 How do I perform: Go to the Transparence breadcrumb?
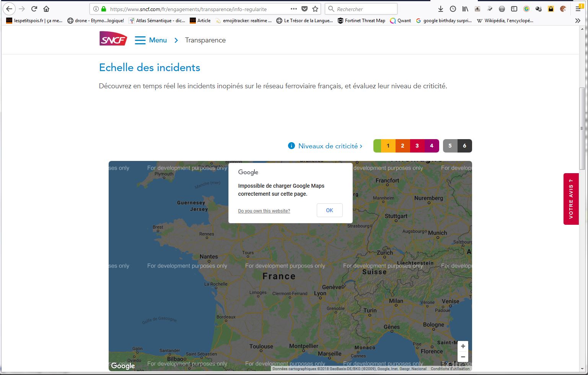pos(205,40)
